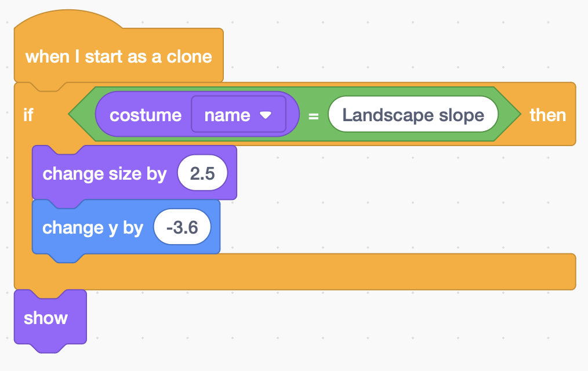The image size is (588, 371).
Task: Click the "then" word of the if block
Action: point(547,115)
